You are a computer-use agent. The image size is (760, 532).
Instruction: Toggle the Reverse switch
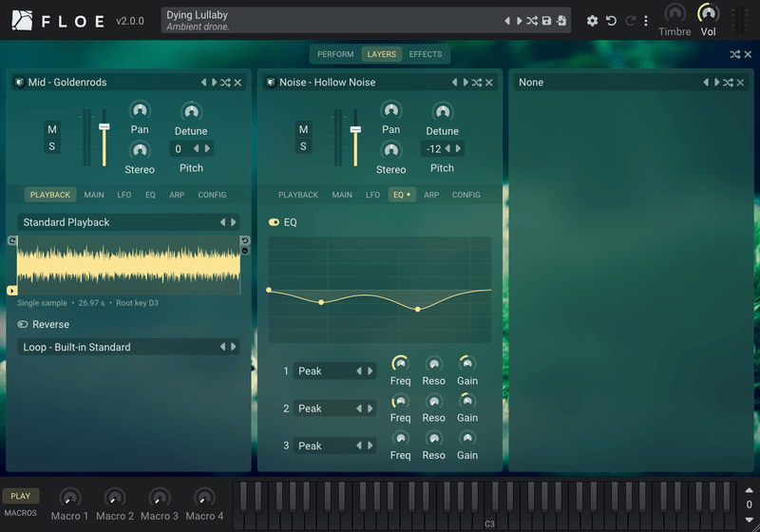tap(22, 324)
